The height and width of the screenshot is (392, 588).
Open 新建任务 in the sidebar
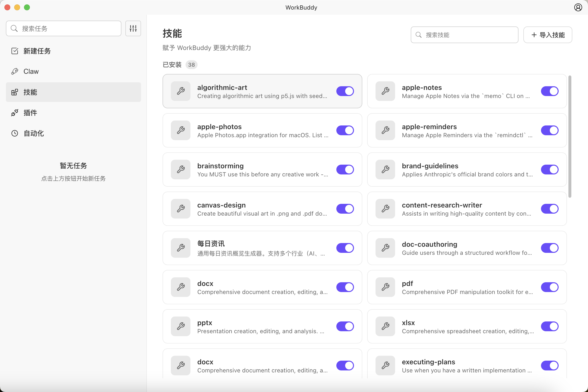pyautogui.click(x=37, y=51)
